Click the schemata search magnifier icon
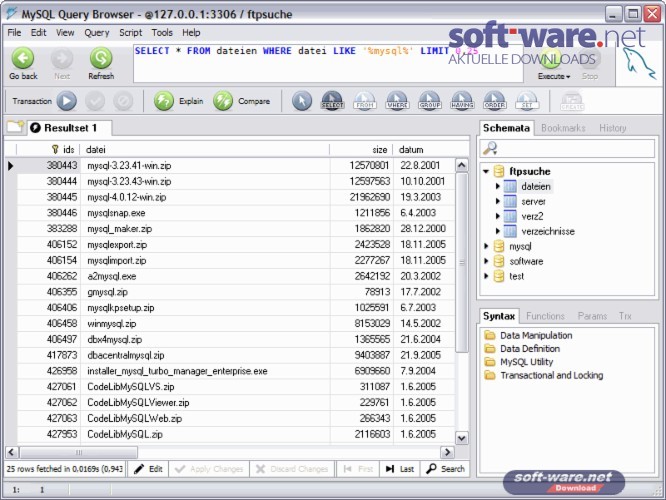Image resolution: width=666 pixels, height=500 pixels. tap(490, 148)
